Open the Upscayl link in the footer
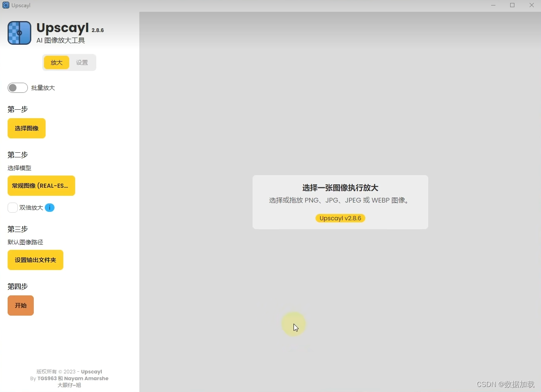This screenshot has height=392, width=541. (92, 372)
